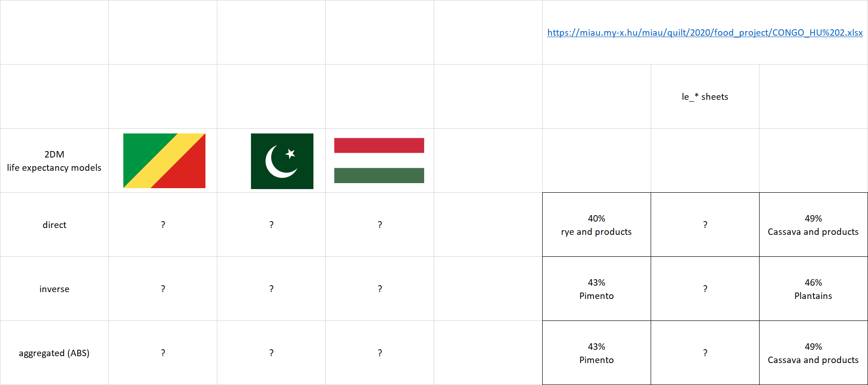Image resolution: width=868 pixels, height=385 pixels.
Task: Open the CONGO_HU xlsx hyperlink
Action: click(x=705, y=33)
